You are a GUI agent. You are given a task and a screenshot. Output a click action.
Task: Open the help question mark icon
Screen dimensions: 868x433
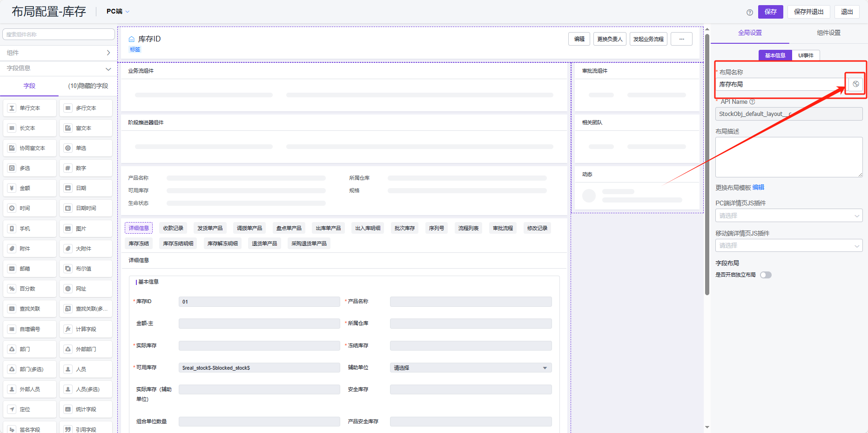pyautogui.click(x=750, y=12)
